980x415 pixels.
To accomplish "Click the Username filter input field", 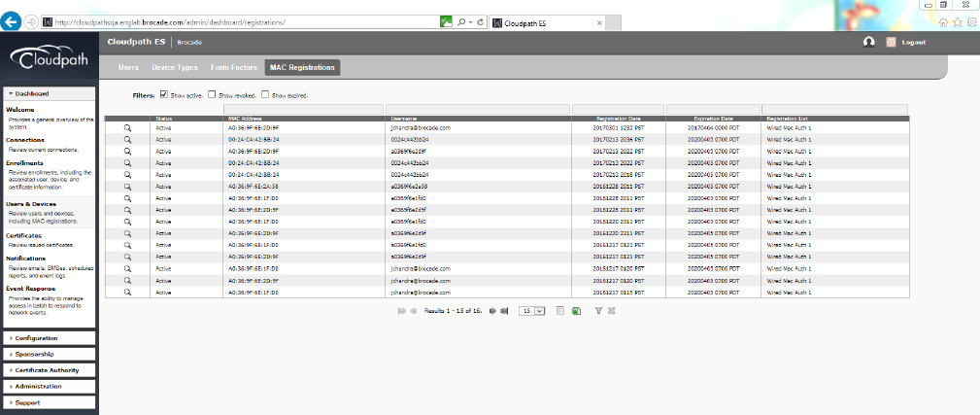I will pyautogui.click(x=478, y=110).
